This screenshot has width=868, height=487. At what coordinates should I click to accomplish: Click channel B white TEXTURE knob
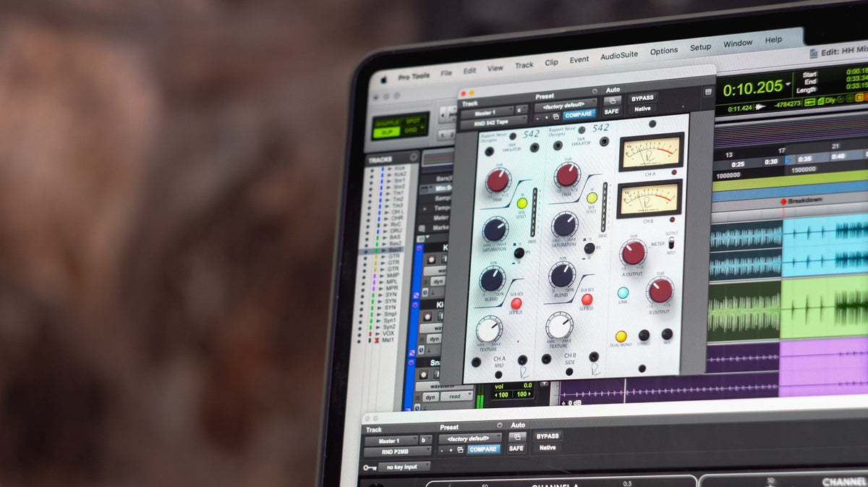pyautogui.click(x=559, y=326)
